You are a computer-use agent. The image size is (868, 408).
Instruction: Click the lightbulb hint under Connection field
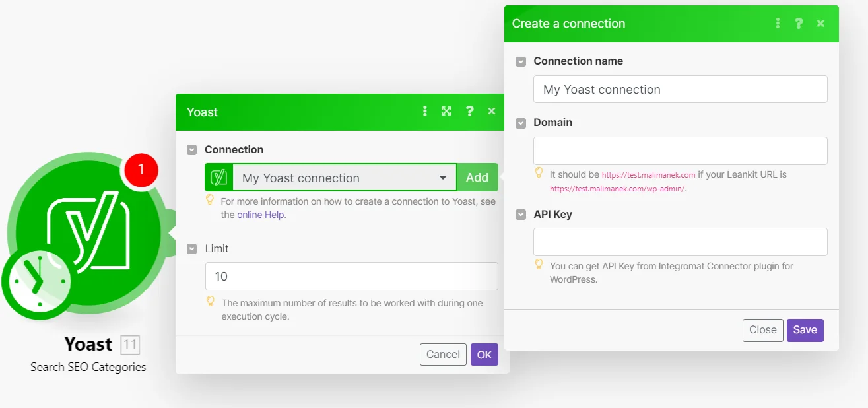210,200
